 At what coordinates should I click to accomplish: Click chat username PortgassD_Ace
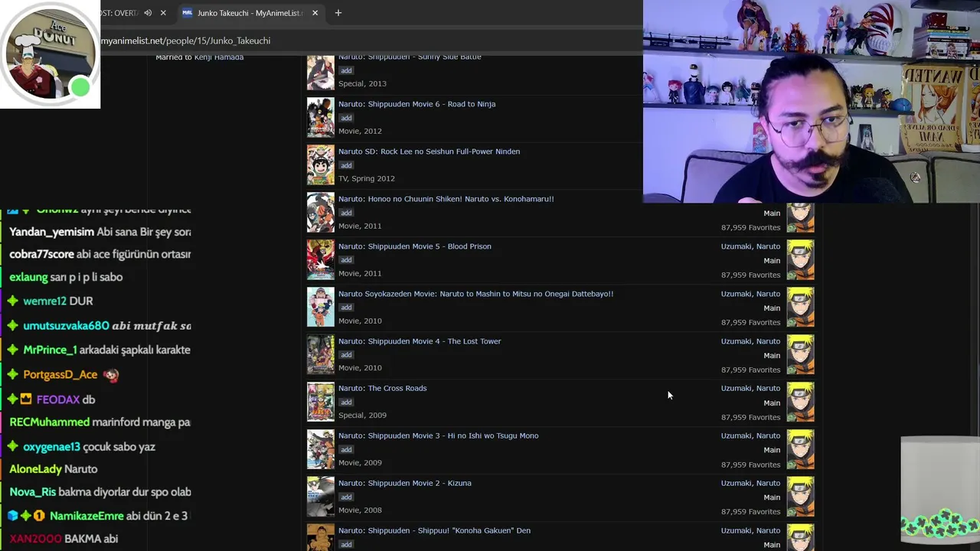click(x=60, y=374)
